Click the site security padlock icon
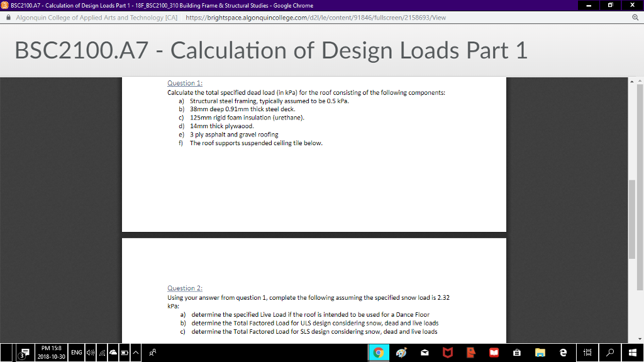The width and height of the screenshot is (644, 362). [x=9, y=18]
